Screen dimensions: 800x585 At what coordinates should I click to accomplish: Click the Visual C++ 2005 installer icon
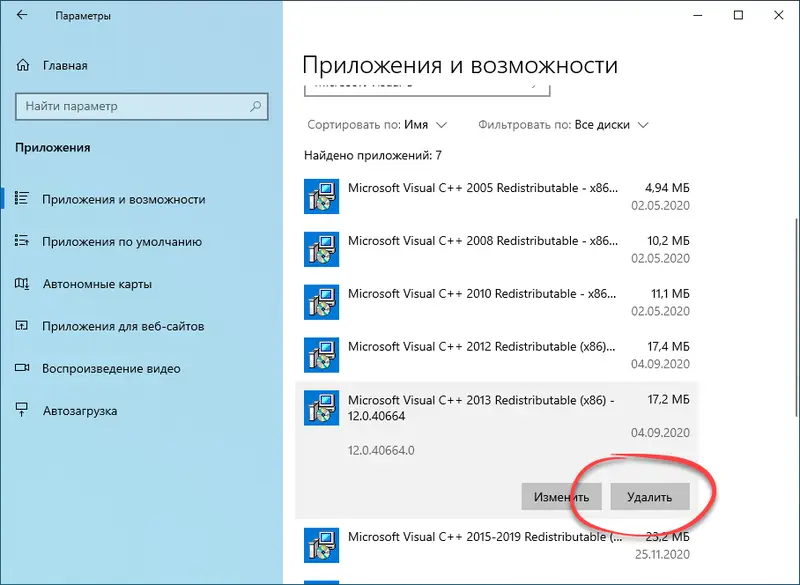click(x=321, y=196)
